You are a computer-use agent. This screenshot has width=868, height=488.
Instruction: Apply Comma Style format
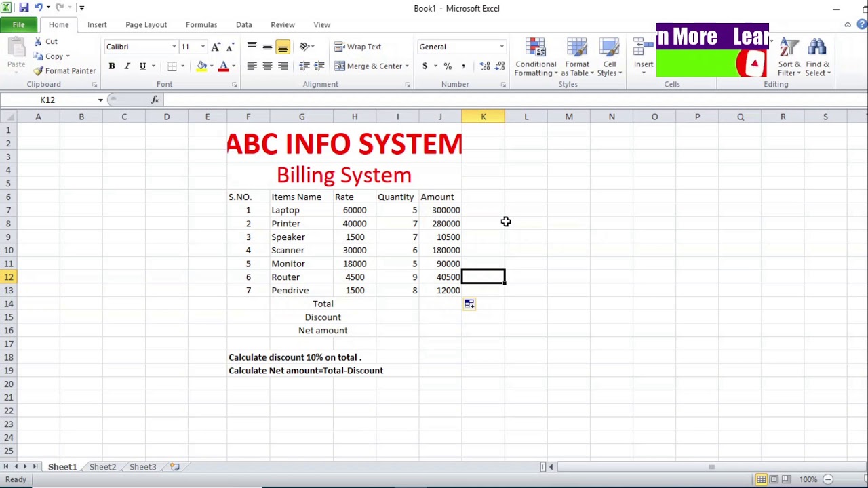(x=463, y=66)
